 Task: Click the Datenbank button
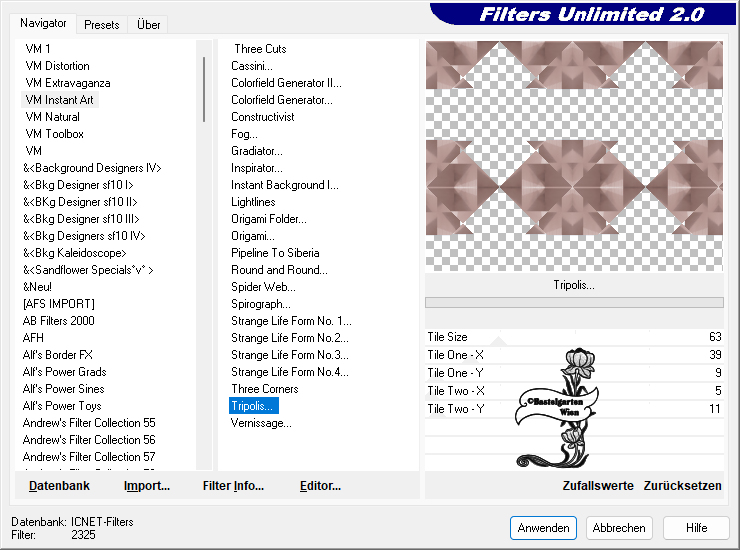pos(59,486)
